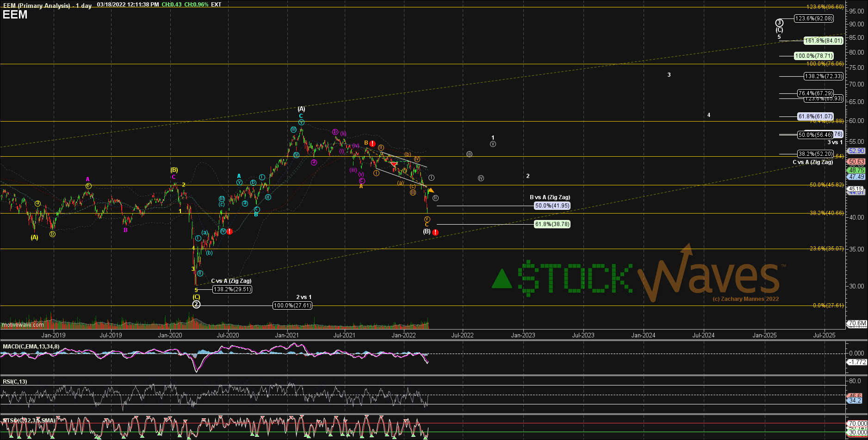Image resolution: width=868 pixels, height=440 pixels.
Task: Click the Jan-2023 date on time axis
Action: tap(523, 335)
